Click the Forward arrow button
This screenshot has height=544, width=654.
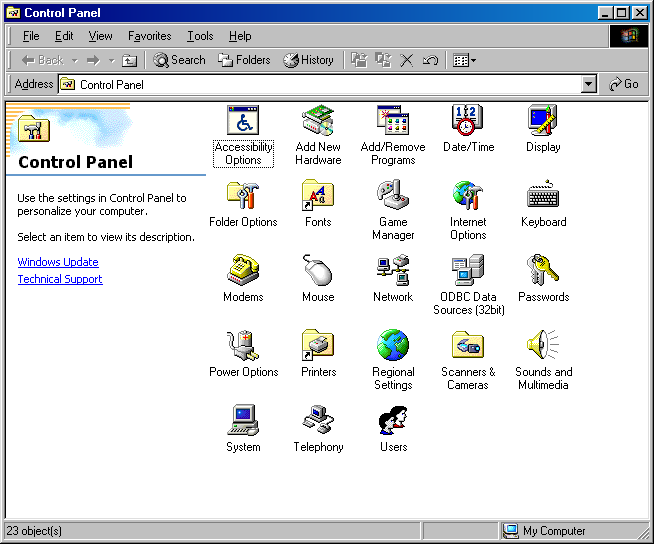coord(93,61)
